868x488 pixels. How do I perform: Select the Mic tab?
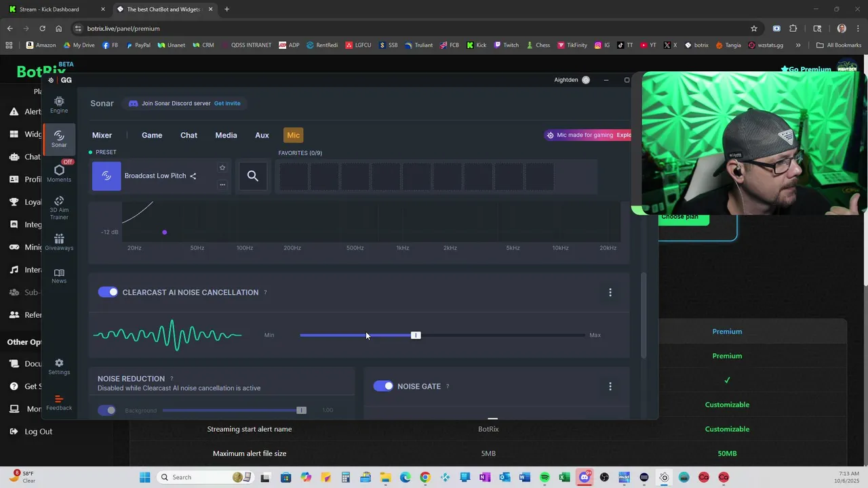click(294, 136)
